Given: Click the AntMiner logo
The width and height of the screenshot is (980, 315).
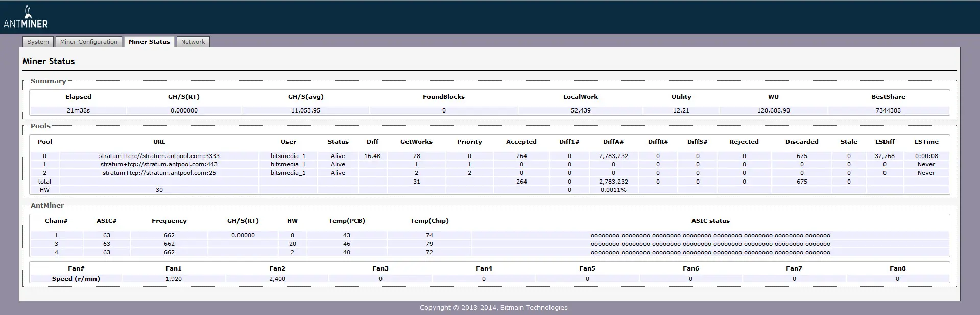Looking at the screenshot, I should [26, 16].
